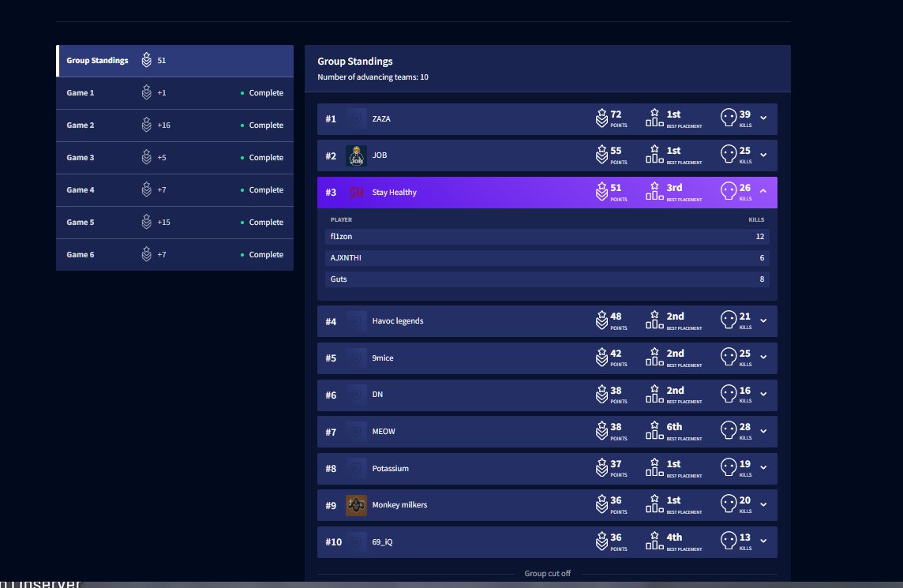Click the Potassium kills skull icon
The image size is (903, 588).
point(729,467)
